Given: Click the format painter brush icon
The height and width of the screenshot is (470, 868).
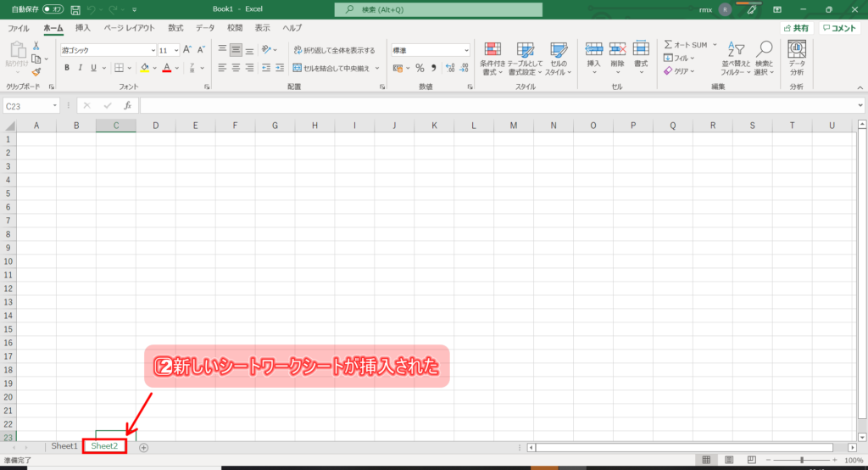Looking at the screenshot, I should (36, 73).
